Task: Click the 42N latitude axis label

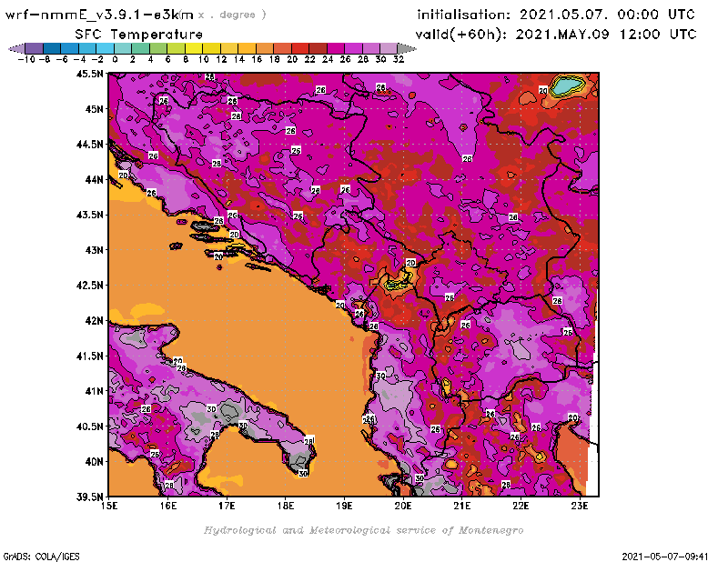Action: click(x=93, y=320)
